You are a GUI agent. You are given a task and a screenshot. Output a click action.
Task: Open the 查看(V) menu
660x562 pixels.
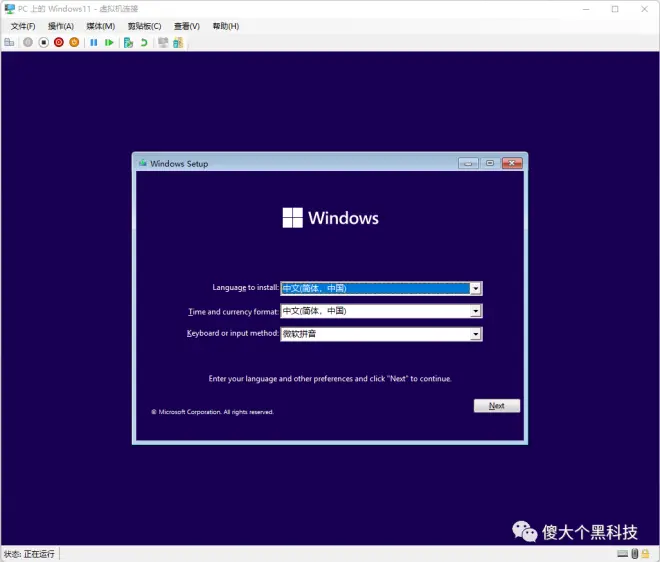187,26
